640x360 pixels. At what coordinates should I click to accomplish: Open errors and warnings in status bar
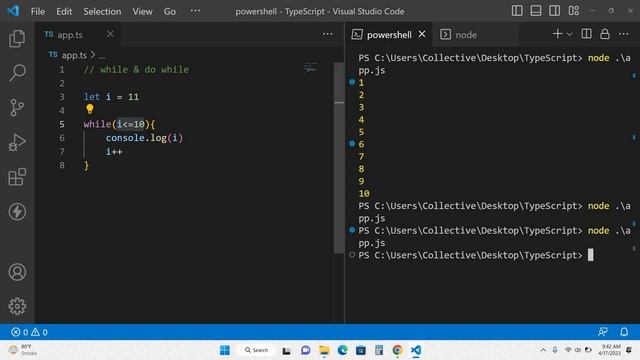click(x=29, y=332)
